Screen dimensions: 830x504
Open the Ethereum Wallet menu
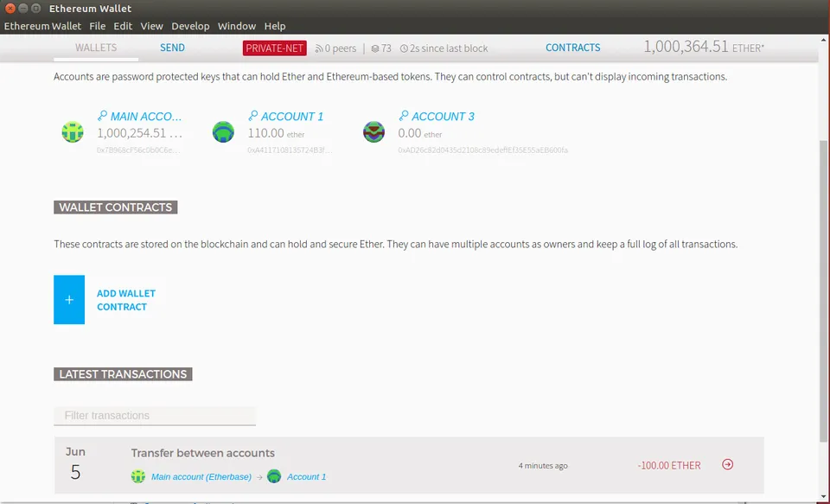42,26
